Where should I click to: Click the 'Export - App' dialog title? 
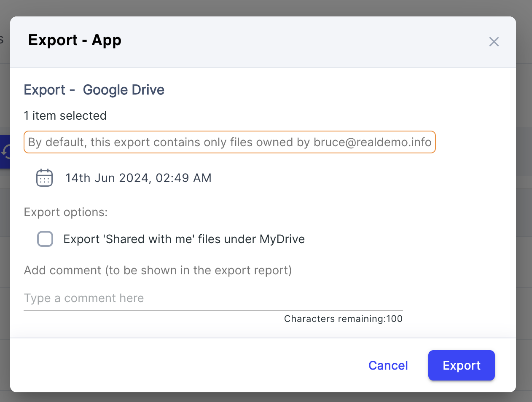(75, 40)
